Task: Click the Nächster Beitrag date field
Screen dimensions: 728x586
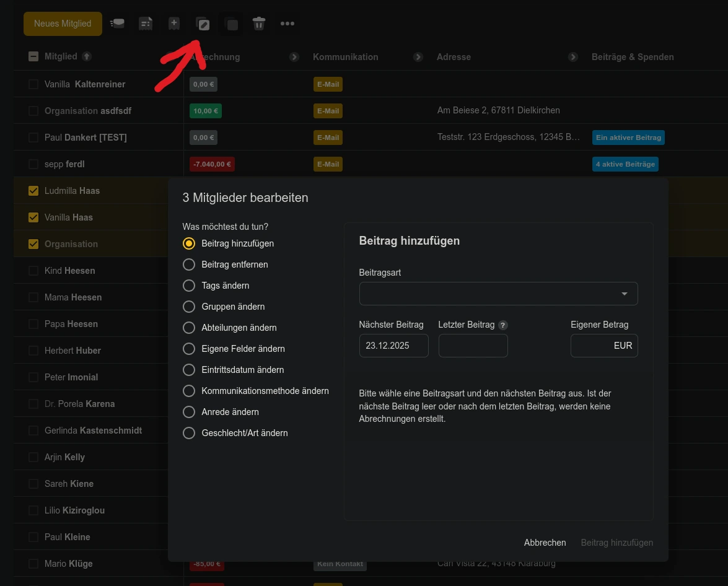Action: [x=393, y=346]
